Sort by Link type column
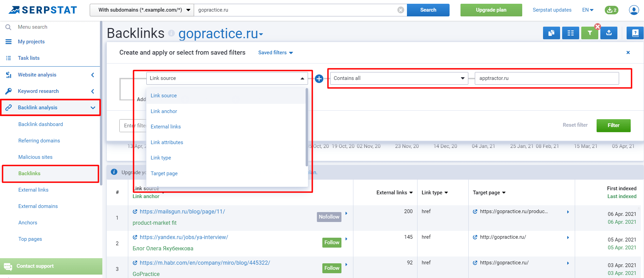 [x=435, y=193]
